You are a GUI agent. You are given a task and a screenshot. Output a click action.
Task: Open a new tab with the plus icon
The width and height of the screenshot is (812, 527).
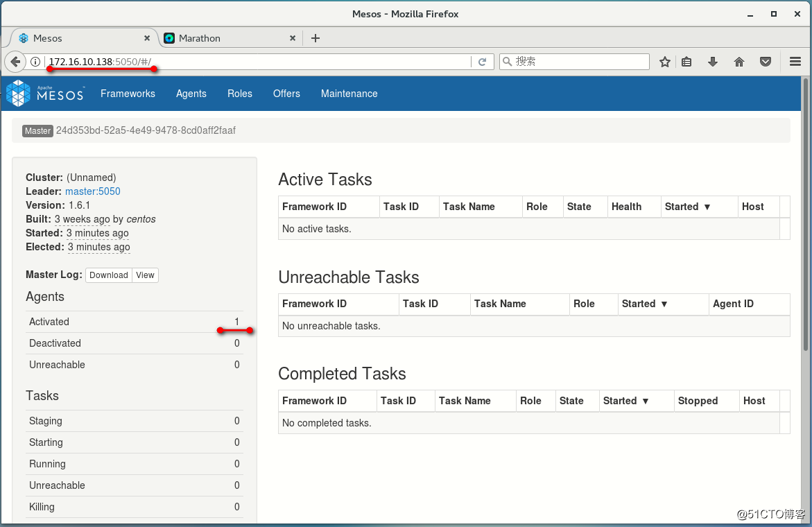316,38
